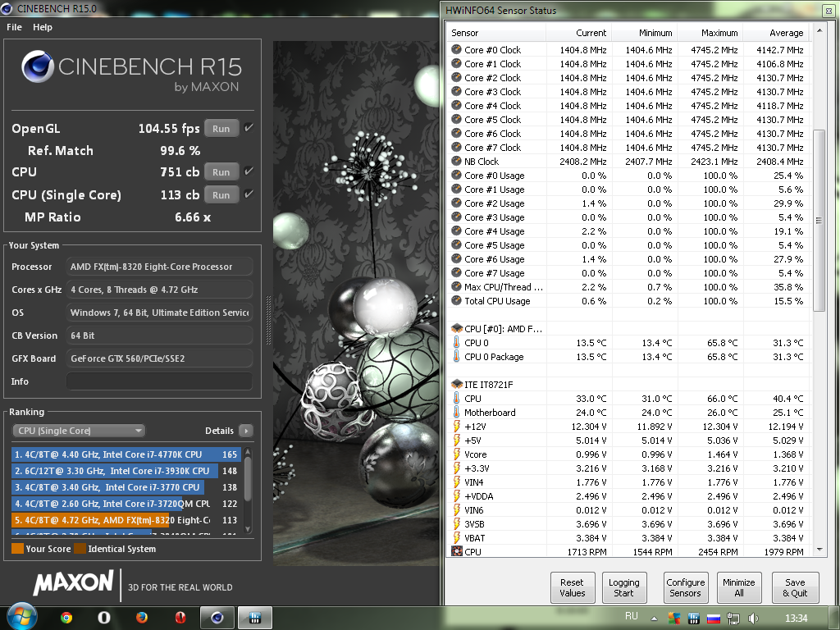Select ranking entry Intel Core i7-3720QM
This screenshot has height=630, width=840.
pos(126,504)
